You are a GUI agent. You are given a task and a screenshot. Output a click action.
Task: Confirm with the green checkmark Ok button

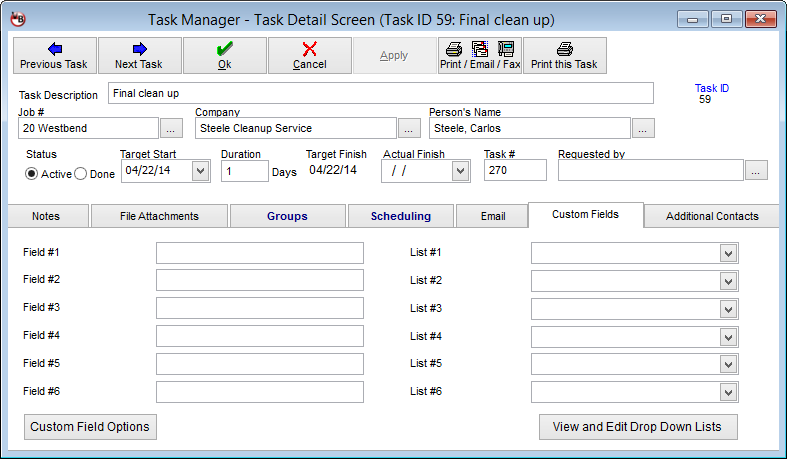(x=225, y=56)
